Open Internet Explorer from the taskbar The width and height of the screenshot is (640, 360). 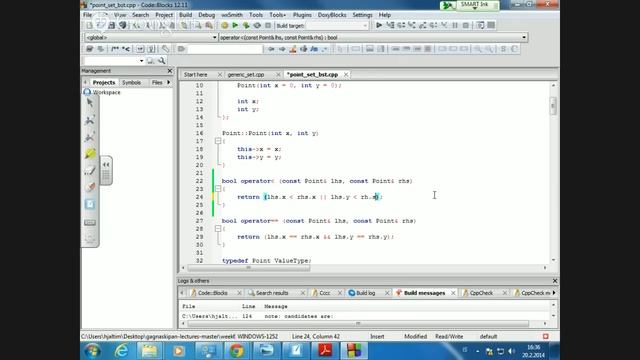pos(121,351)
